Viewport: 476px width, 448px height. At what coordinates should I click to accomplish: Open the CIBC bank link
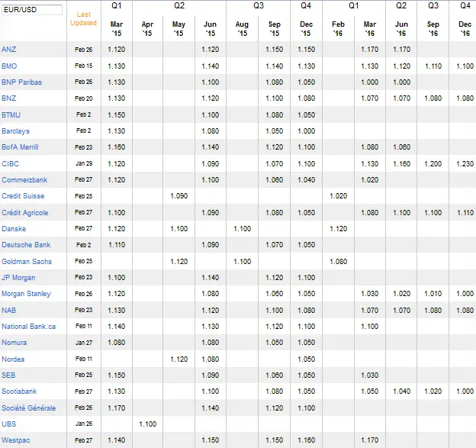(x=10, y=164)
